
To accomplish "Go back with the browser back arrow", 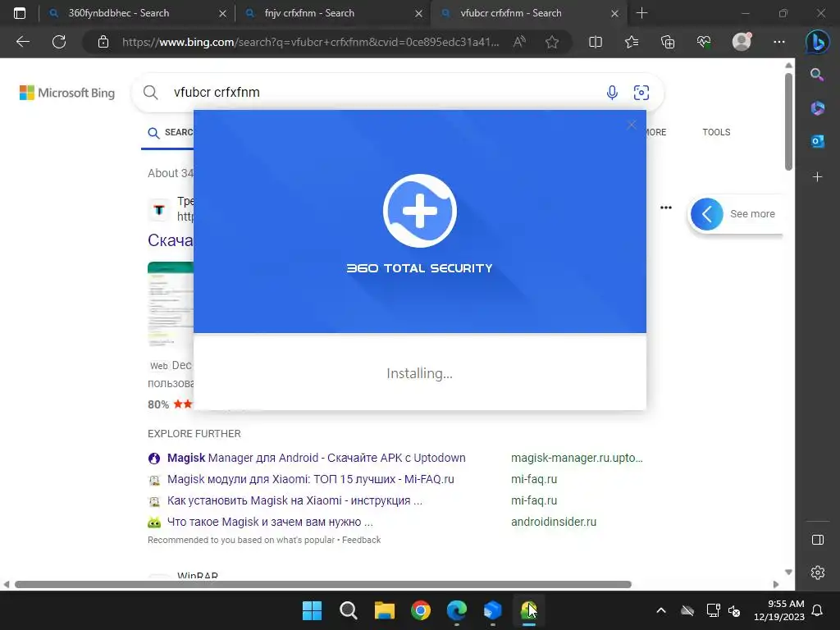I will point(23,42).
